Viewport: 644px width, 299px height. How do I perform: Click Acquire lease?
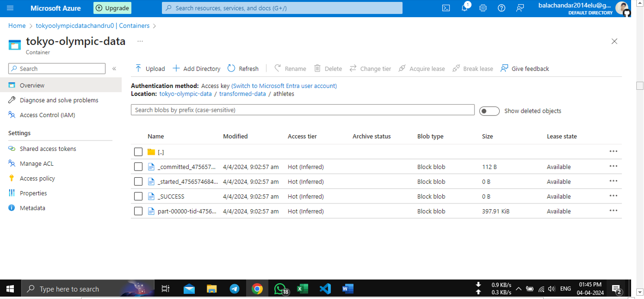point(421,69)
